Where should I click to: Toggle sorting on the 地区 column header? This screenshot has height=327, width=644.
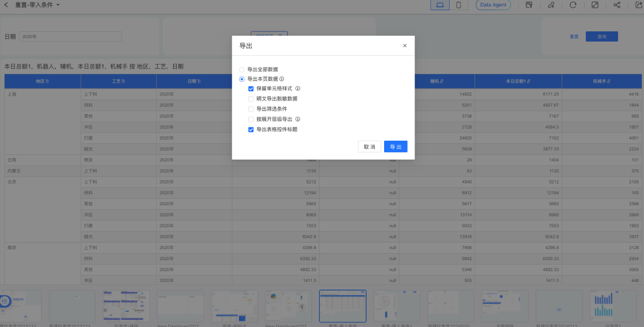coord(42,81)
